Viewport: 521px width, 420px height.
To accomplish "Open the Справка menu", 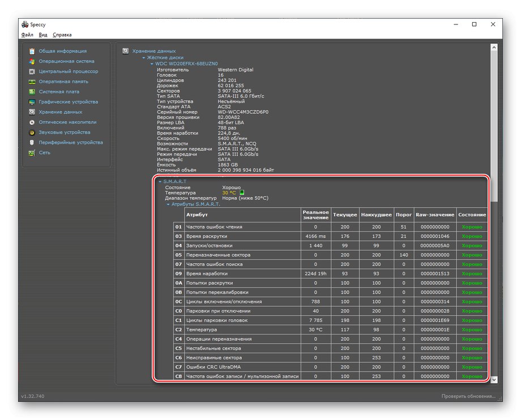I will click(x=63, y=35).
